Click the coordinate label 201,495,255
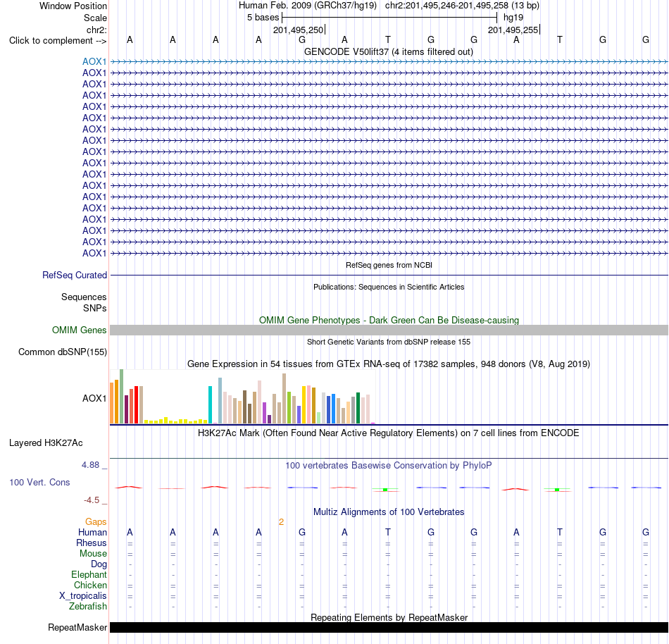Image resolution: width=669 pixels, height=644 pixels. (513, 30)
